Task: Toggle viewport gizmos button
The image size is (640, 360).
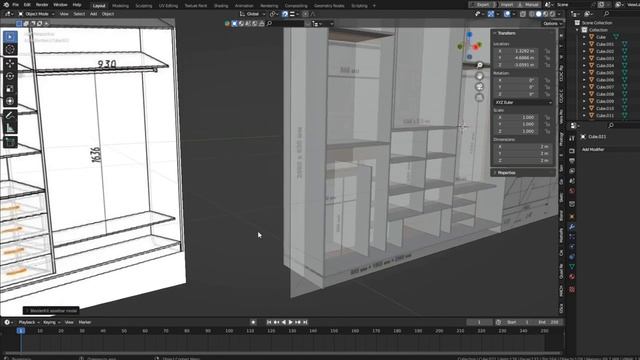Action: 491,14
